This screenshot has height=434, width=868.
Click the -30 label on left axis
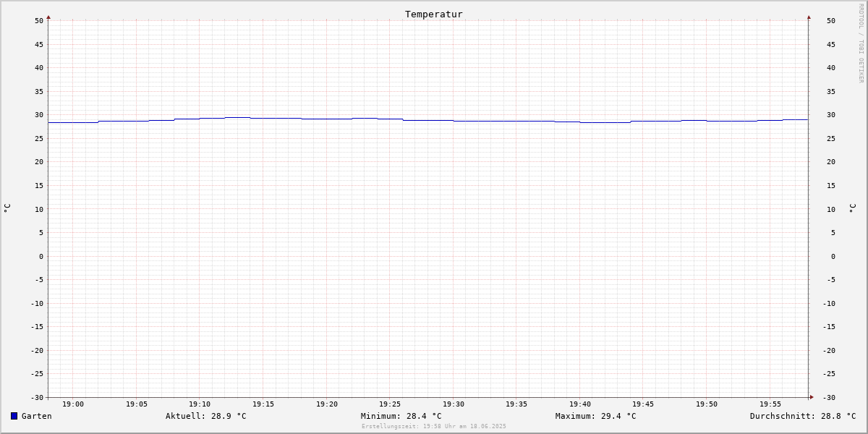tap(37, 397)
